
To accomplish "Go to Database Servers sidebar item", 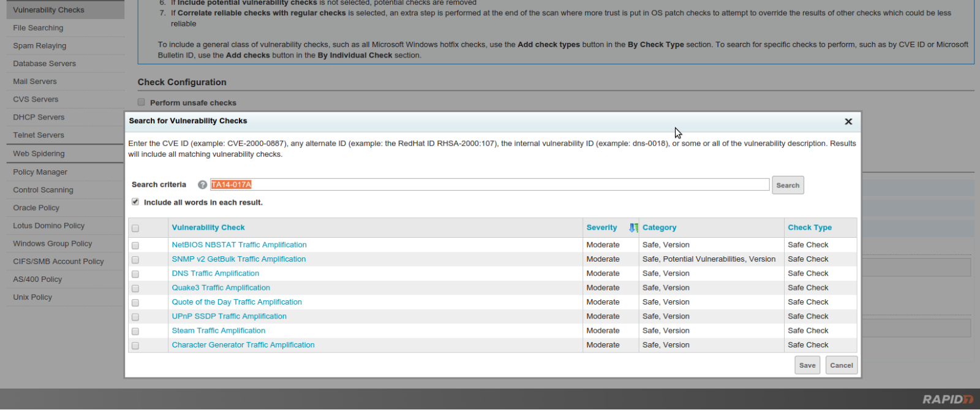I will click(45, 64).
